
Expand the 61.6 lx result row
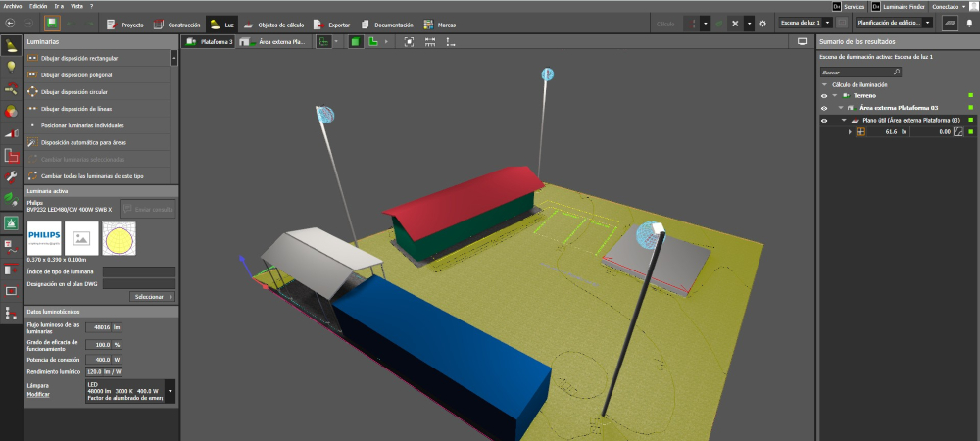point(850,131)
